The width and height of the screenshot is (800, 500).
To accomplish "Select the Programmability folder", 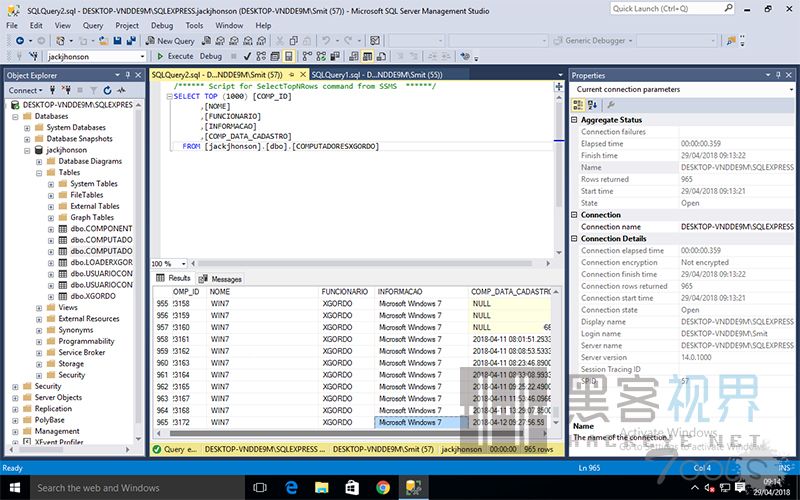I will click(x=86, y=341).
